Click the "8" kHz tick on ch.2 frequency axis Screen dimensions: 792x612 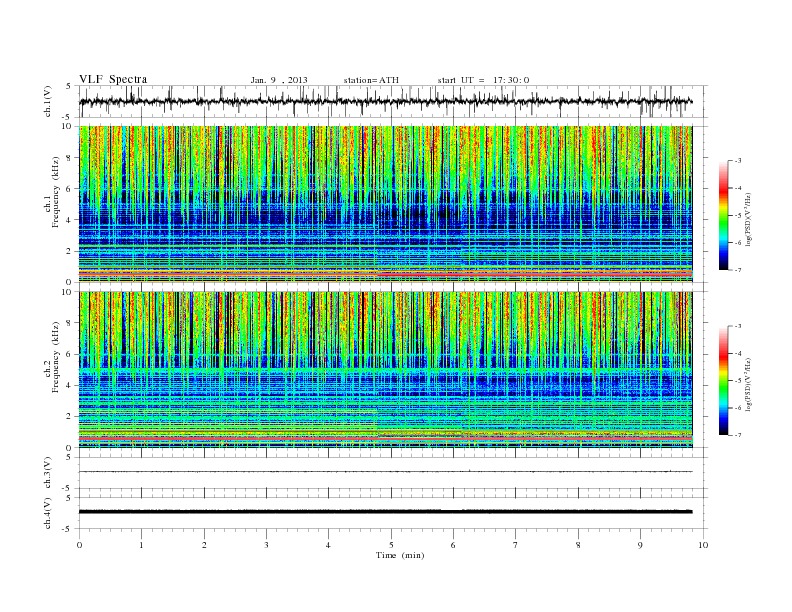[70, 323]
